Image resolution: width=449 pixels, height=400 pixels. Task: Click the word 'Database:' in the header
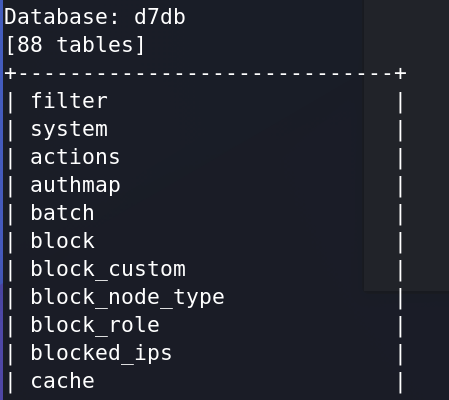tap(62, 17)
